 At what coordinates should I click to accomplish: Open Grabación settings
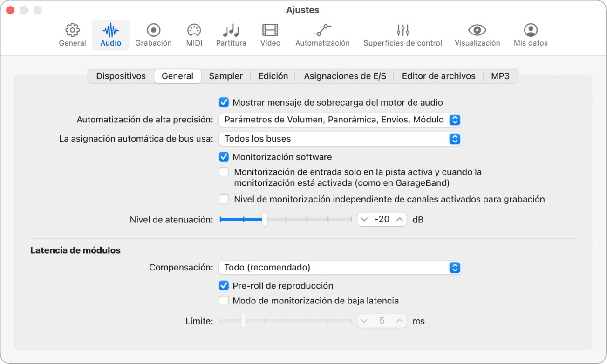click(153, 34)
